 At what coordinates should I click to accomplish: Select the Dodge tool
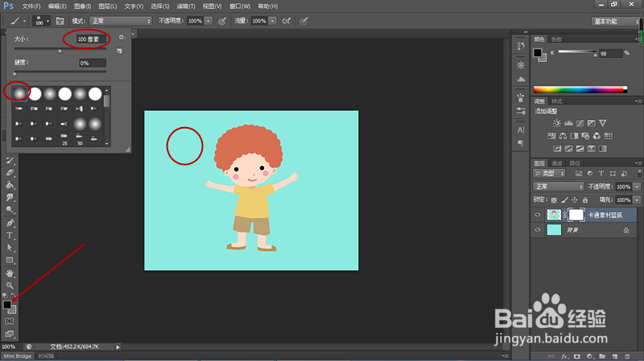click(x=10, y=210)
